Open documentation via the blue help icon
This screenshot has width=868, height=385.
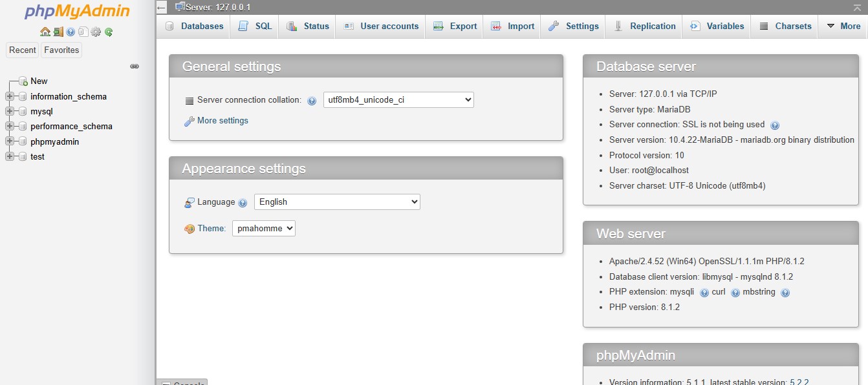(69, 31)
